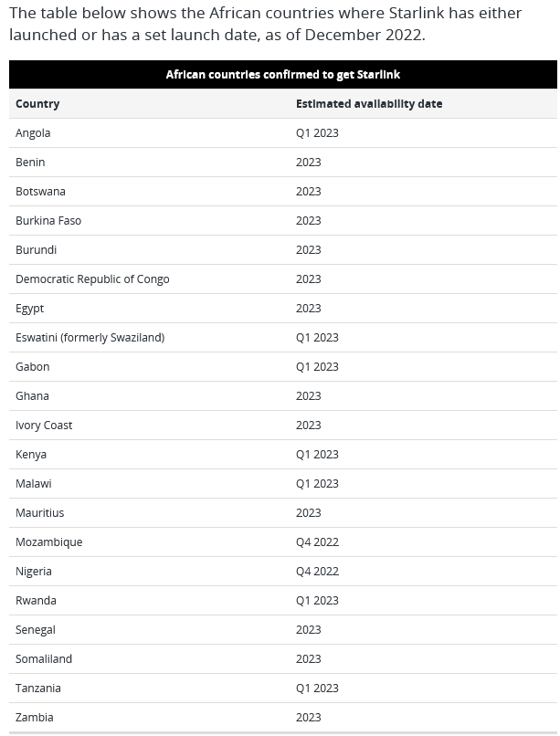
Task: Select Somaliland in the table
Action: point(44,659)
